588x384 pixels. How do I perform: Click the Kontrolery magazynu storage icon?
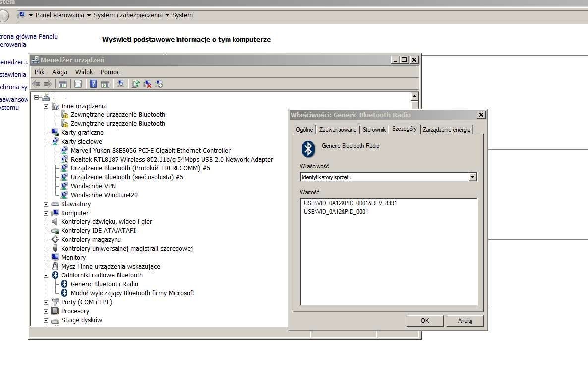point(55,240)
